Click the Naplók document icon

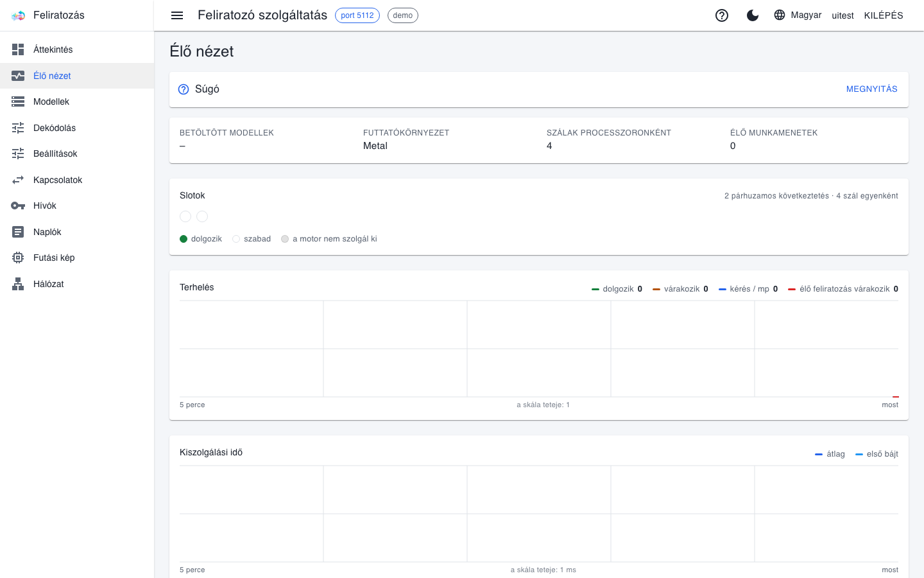pos(18,232)
